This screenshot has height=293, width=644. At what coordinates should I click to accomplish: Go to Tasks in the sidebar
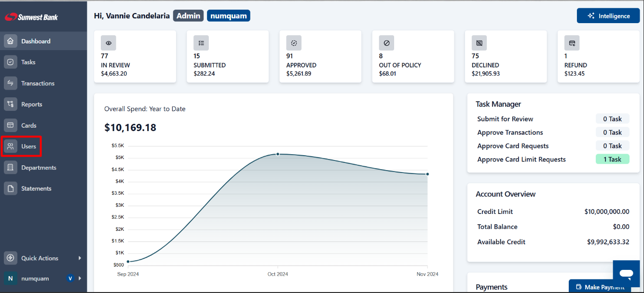pos(43,62)
